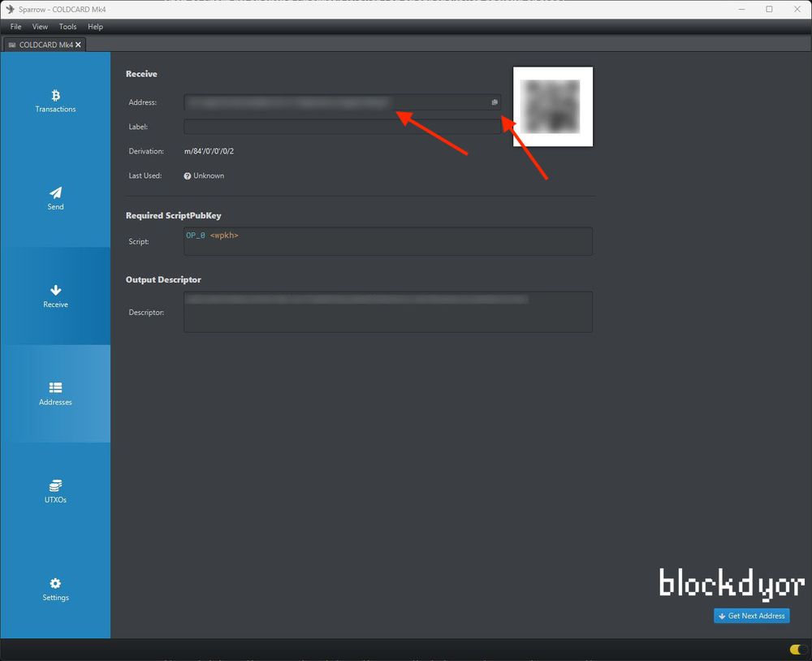812x661 pixels.
Task: Click inside the Label input field
Action: click(x=341, y=127)
